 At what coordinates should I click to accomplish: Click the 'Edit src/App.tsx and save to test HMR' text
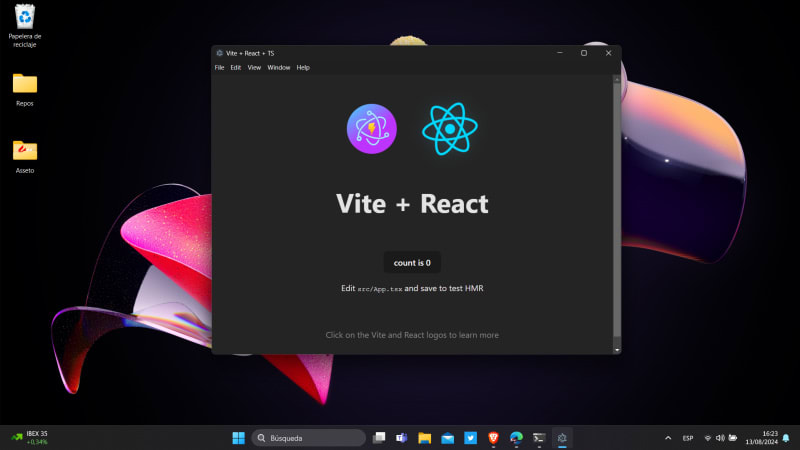(x=412, y=288)
